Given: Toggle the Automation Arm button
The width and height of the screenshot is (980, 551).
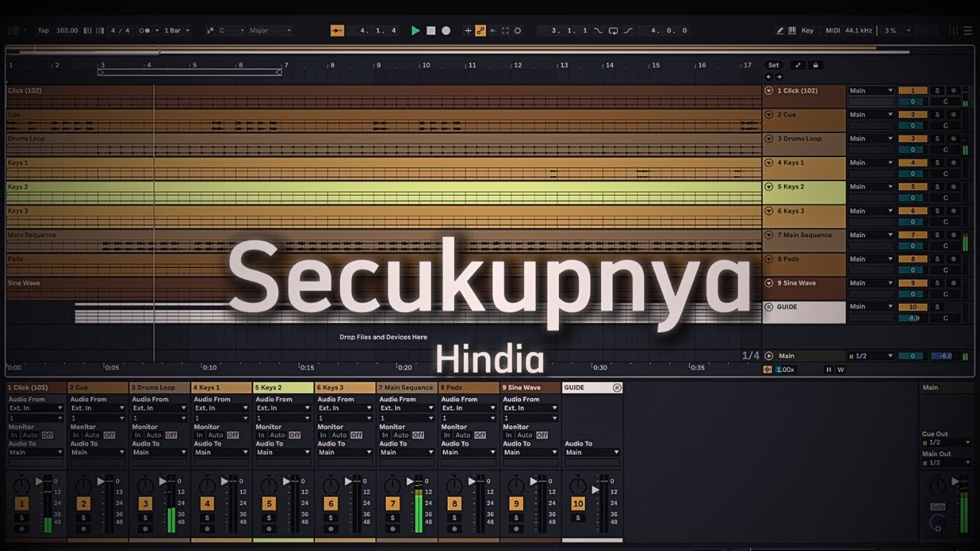Looking at the screenshot, I should [480, 31].
